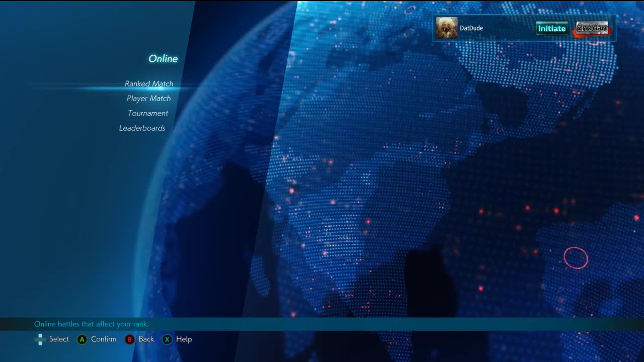
Task: Click the red B Back icon
Action: click(129, 339)
